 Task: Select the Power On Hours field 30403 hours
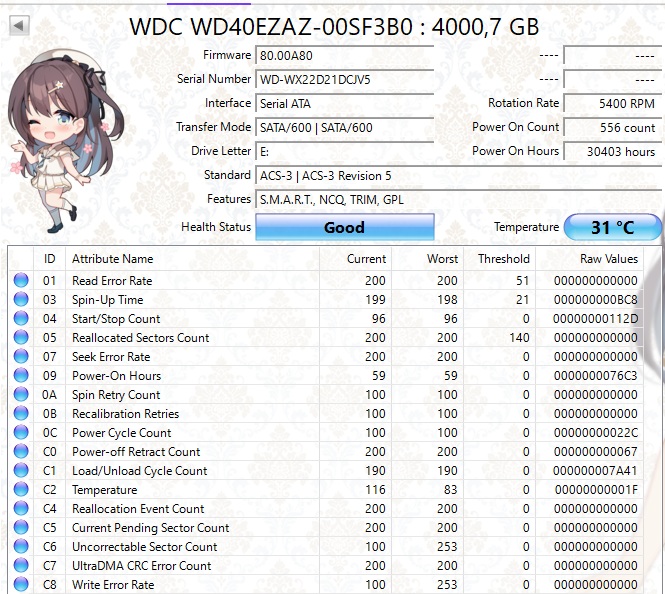(x=612, y=152)
